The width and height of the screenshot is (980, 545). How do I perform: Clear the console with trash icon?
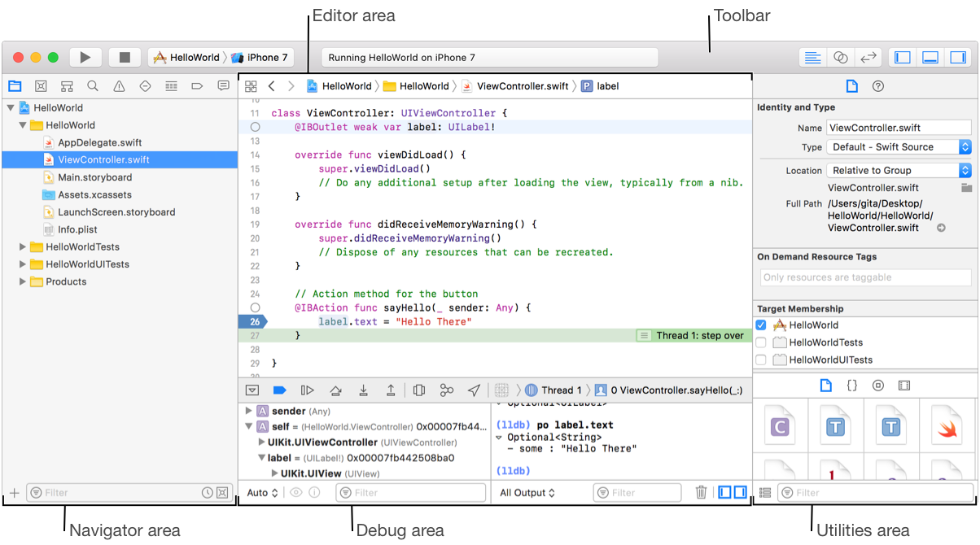coord(701,492)
